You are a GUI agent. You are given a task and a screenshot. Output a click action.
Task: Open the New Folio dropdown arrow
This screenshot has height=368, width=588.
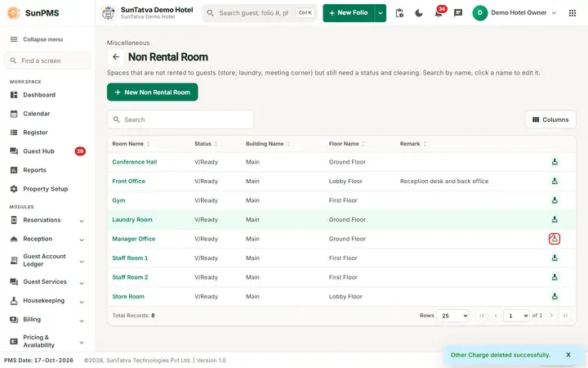[x=381, y=13]
